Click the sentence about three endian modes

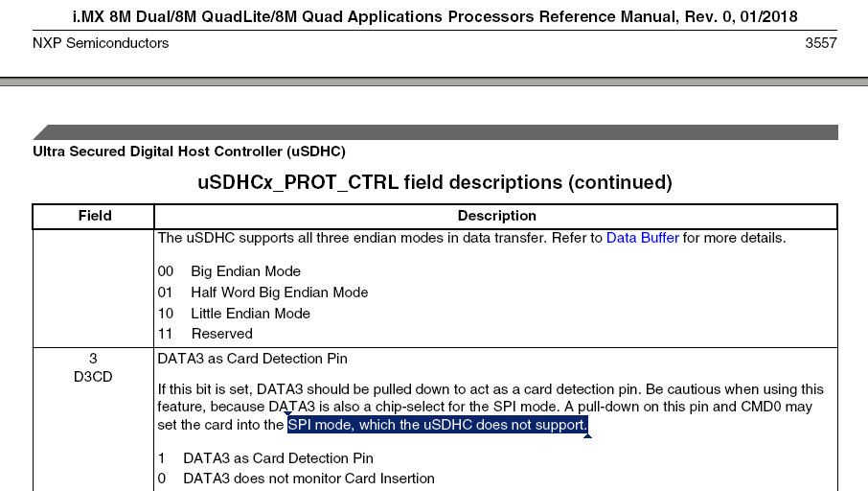379,238
